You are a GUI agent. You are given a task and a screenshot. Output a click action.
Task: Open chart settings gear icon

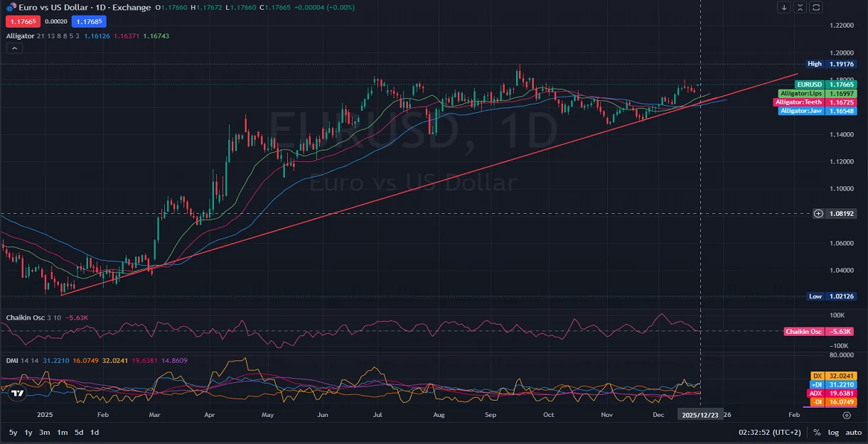click(847, 415)
